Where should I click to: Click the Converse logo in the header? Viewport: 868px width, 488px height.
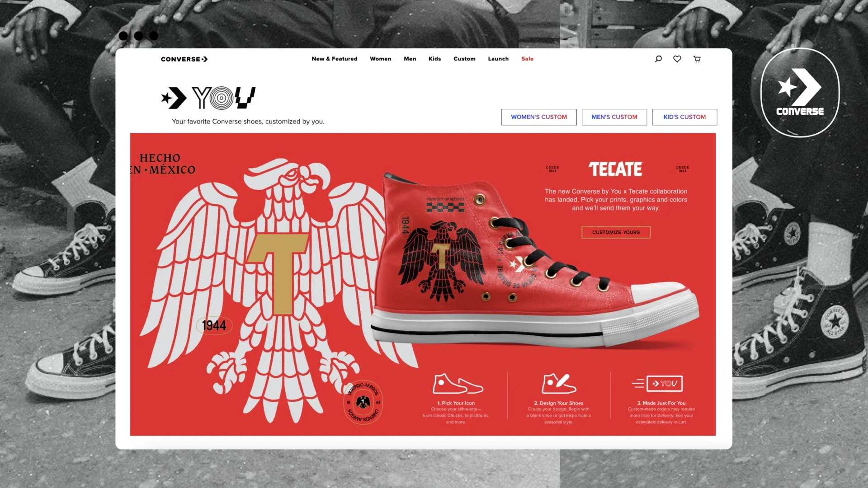[184, 59]
